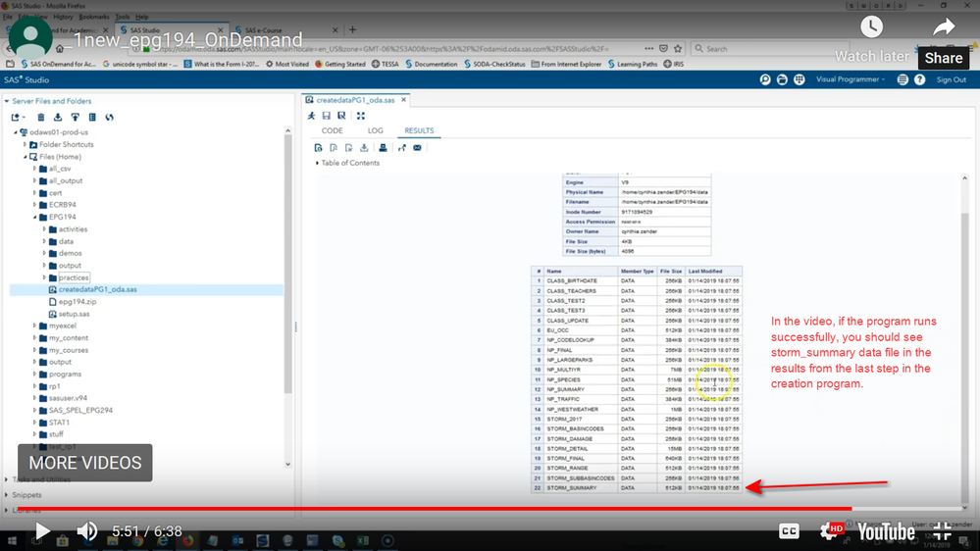The width and height of the screenshot is (980, 551).
Task: Exit full screen in the YouTube player
Action: click(x=942, y=531)
